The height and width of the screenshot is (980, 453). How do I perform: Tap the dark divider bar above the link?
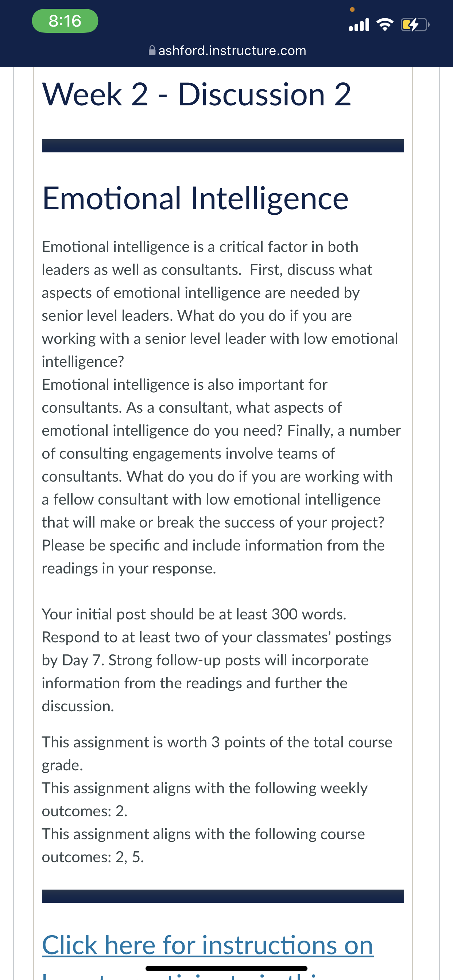click(x=223, y=896)
